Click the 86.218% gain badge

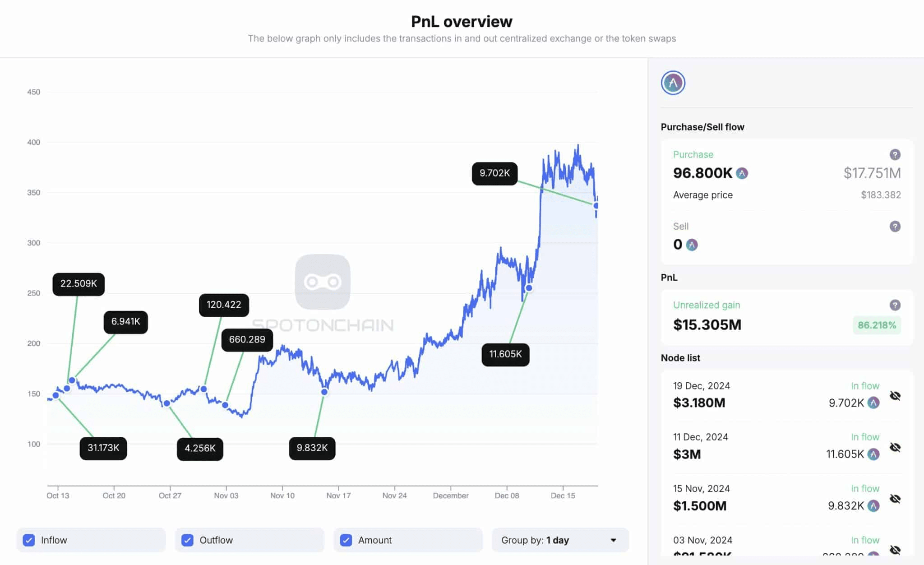coord(876,325)
